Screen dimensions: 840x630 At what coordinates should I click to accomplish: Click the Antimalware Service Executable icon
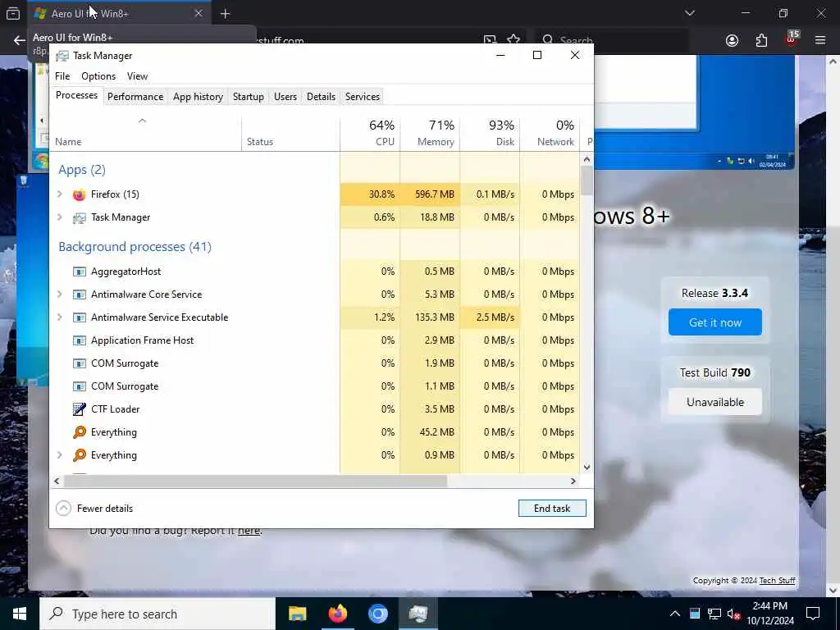[x=80, y=317]
